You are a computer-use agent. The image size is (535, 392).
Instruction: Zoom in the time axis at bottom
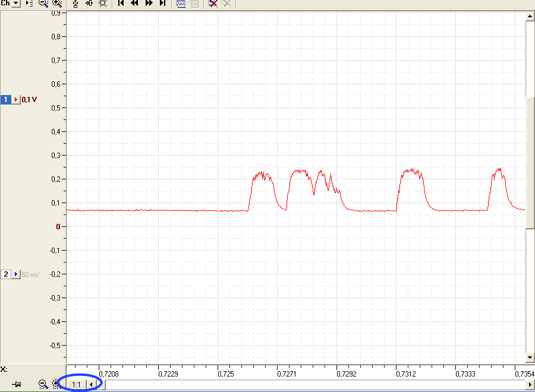click(56, 384)
